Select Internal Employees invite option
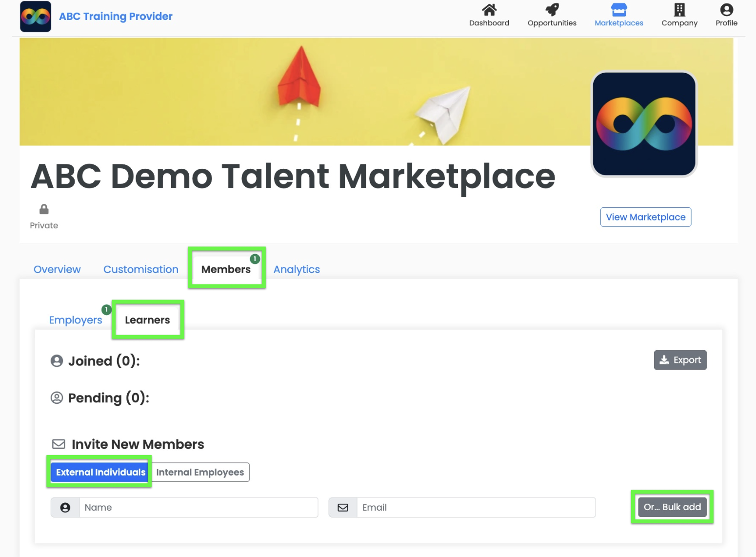 click(x=200, y=472)
